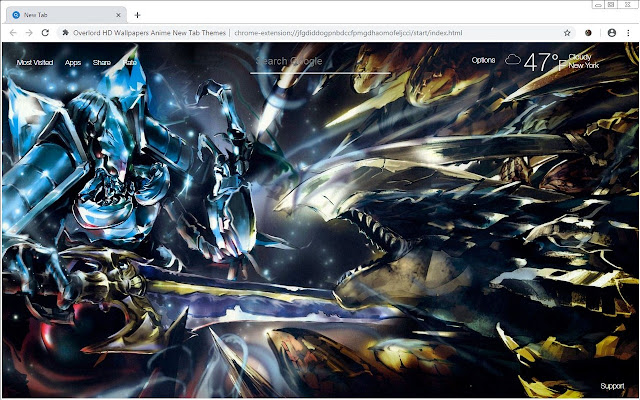Screen dimensions: 640x400
Task: Click the browser forward arrow
Action: click(29, 33)
